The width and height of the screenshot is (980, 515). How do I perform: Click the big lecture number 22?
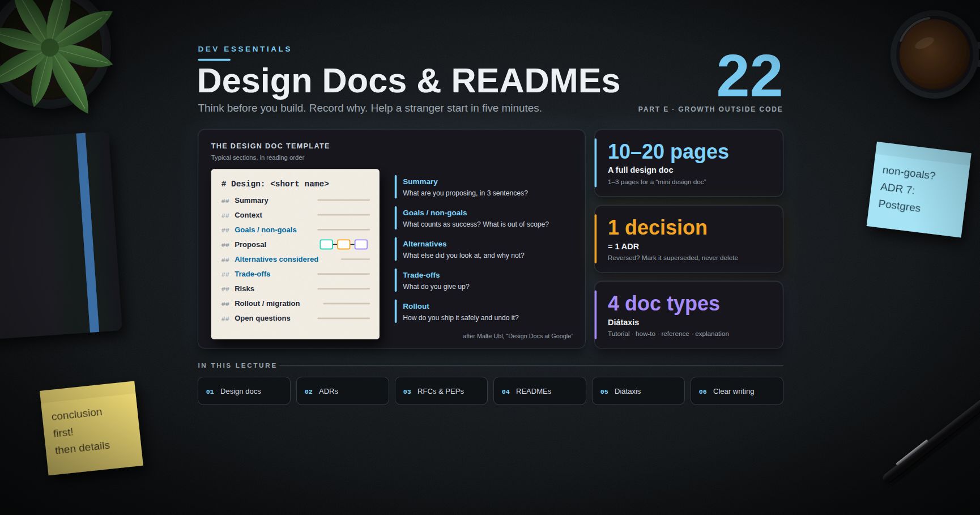749,76
